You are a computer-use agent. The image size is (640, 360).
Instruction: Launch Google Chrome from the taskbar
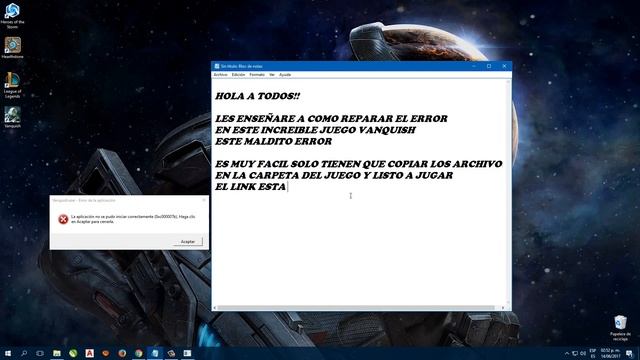point(139,353)
